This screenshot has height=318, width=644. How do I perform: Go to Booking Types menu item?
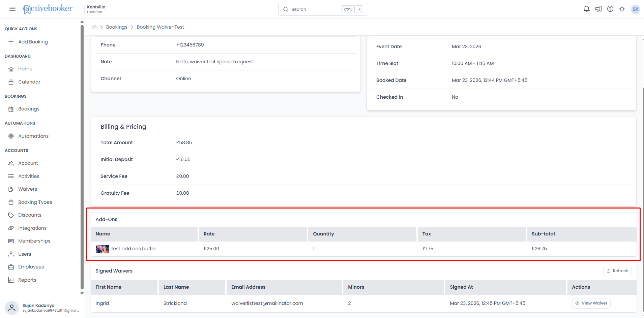click(x=35, y=202)
